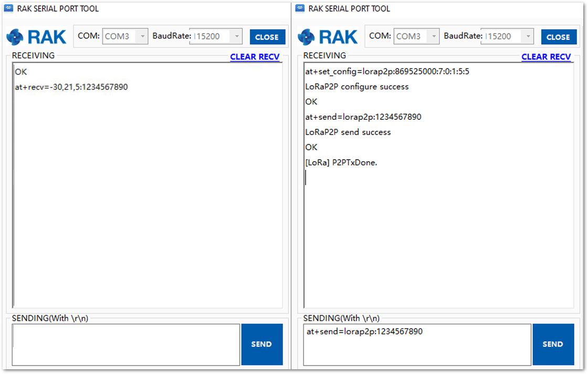Click 'RAK SERIAL PORT TOOL' title in right window
The width and height of the screenshot is (588, 374).
pos(349,8)
